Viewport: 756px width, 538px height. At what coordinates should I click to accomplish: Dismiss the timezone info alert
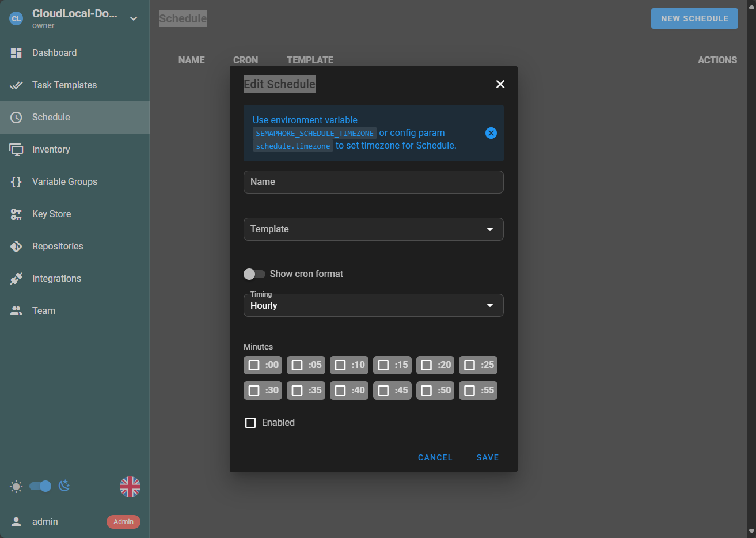pos(491,133)
